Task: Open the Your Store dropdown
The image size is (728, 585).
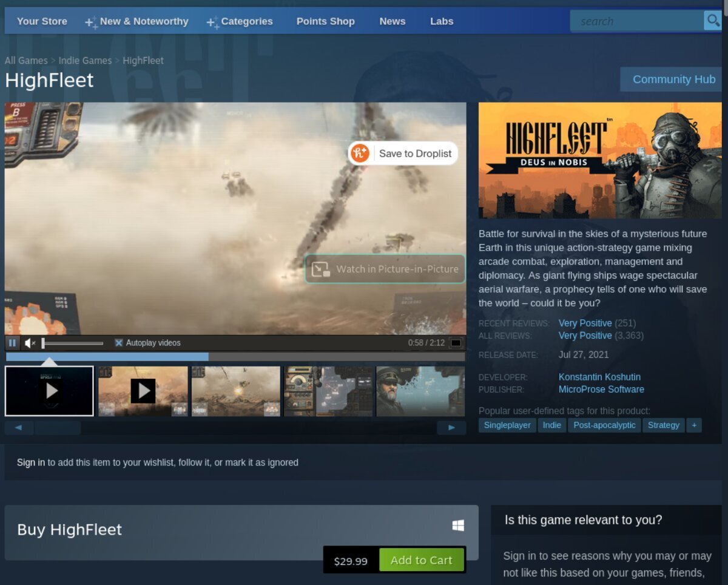Action: (x=41, y=21)
